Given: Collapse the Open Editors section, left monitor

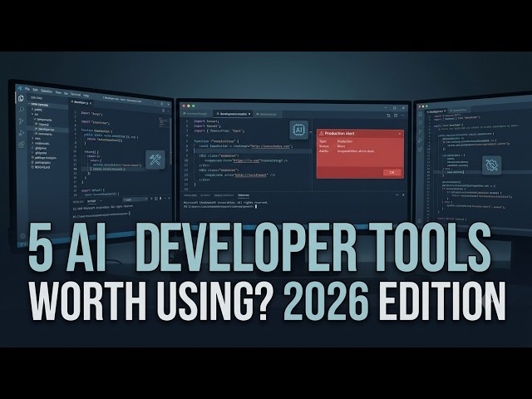Looking at the screenshot, I should pyautogui.click(x=39, y=105).
